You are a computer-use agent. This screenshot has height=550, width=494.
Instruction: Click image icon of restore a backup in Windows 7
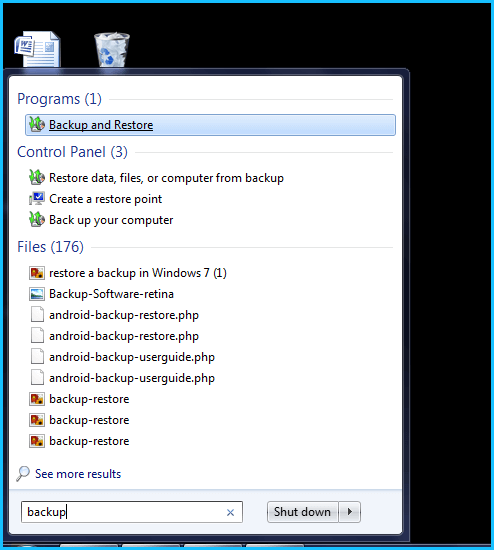[37, 273]
